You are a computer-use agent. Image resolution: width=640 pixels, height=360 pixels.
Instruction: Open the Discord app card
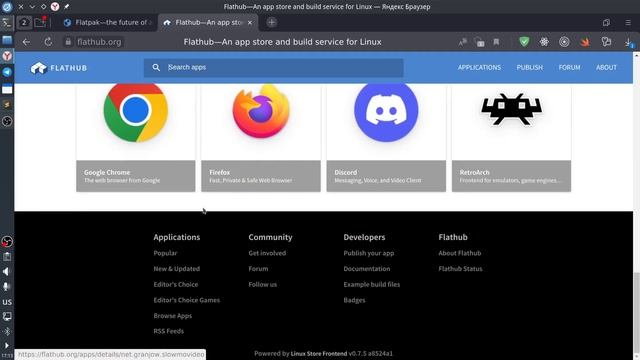386,137
